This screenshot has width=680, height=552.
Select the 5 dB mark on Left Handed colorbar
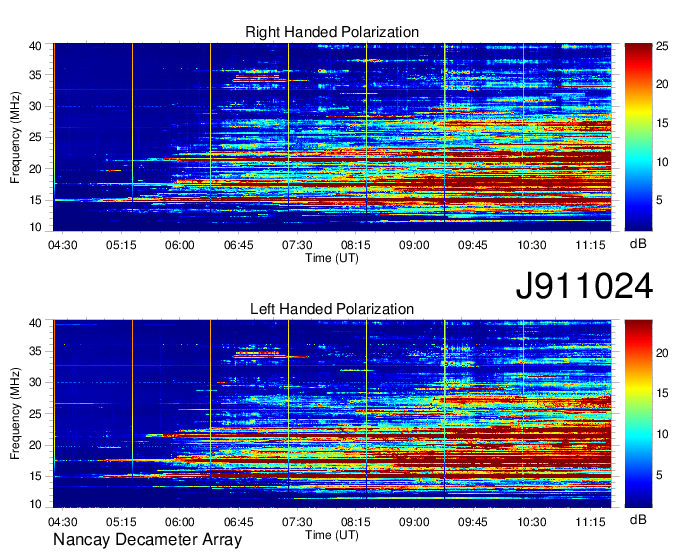click(x=659, y=475)
